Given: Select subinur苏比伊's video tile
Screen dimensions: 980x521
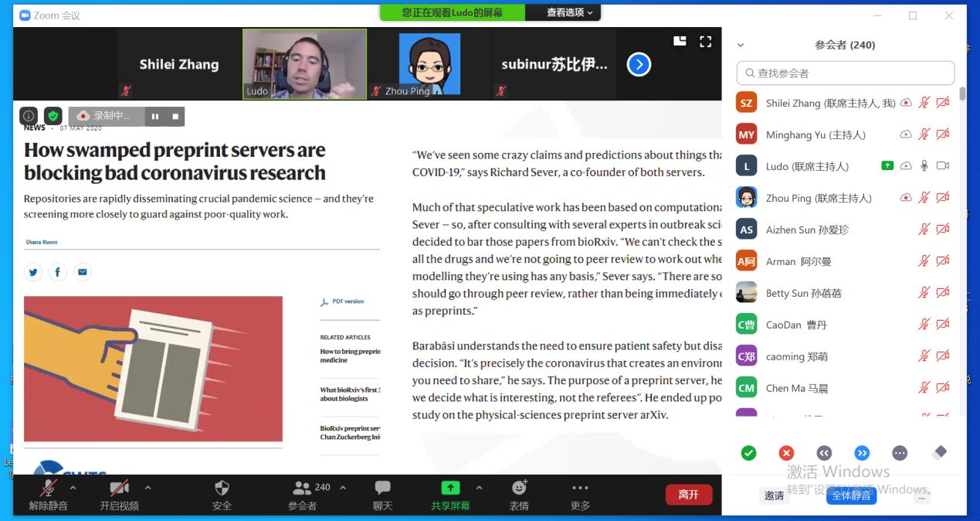Looking at the screenshot, I should pos(554,64).
